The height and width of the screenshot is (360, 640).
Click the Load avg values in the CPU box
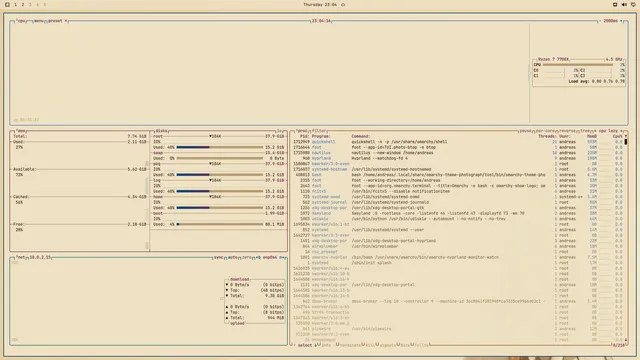[597, 81]
